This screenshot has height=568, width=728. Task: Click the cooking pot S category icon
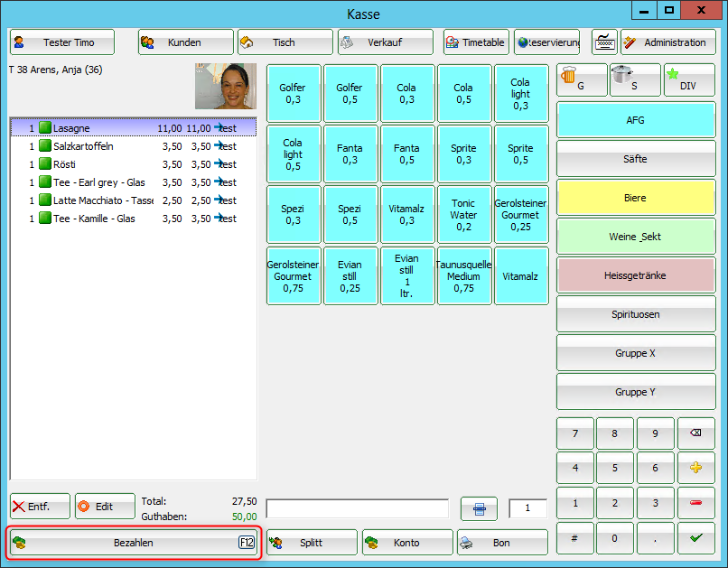pos(635,80)
